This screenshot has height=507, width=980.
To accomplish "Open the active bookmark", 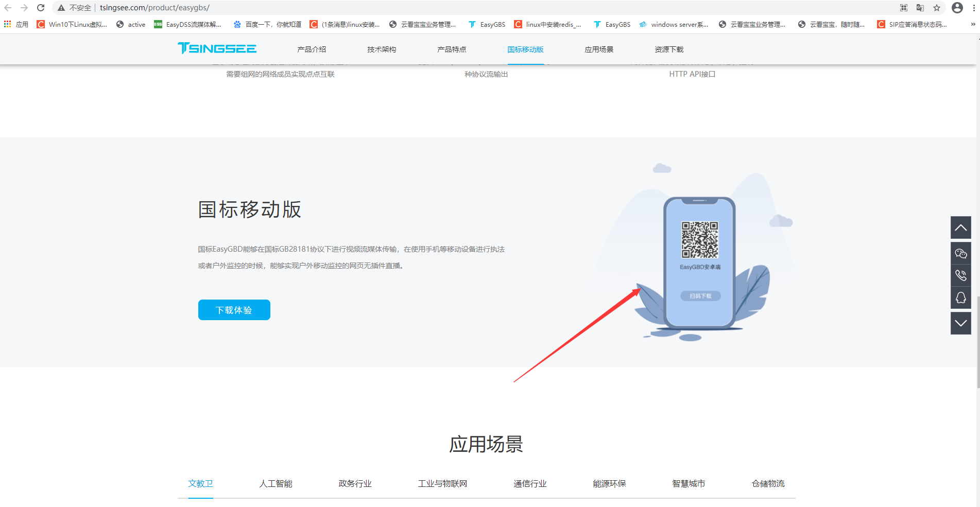I will coord(131,24).
